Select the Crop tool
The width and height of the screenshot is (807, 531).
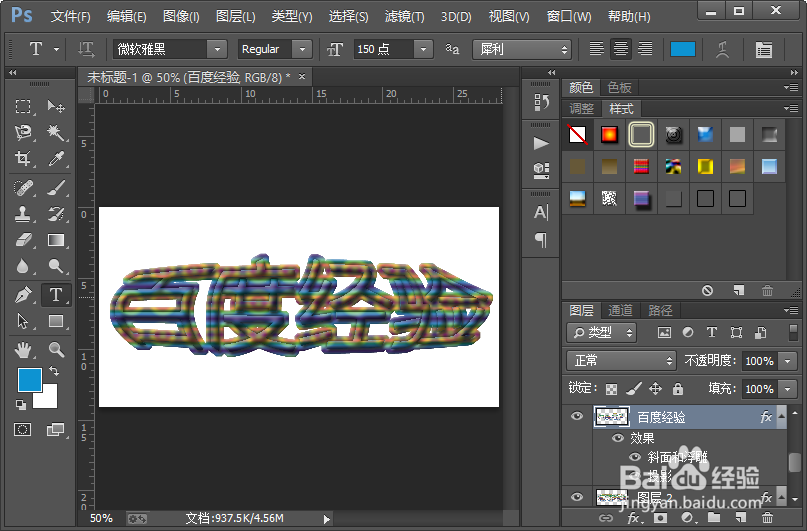tap(23, 158)
